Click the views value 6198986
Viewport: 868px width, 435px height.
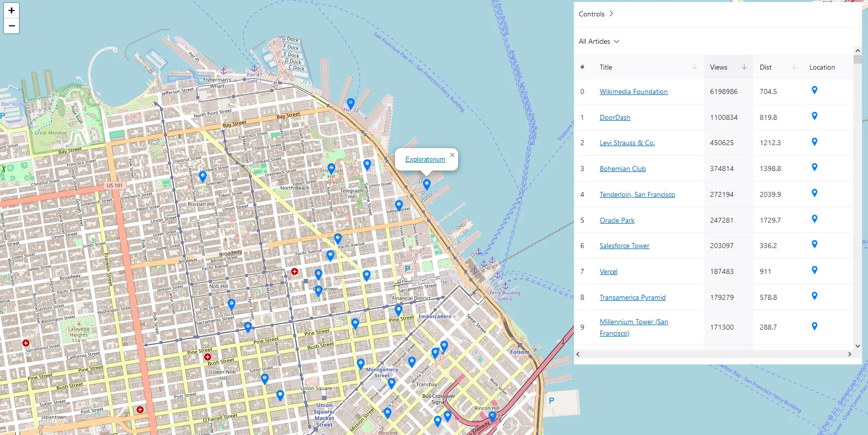pyautogui.click(x=724, y=91)
